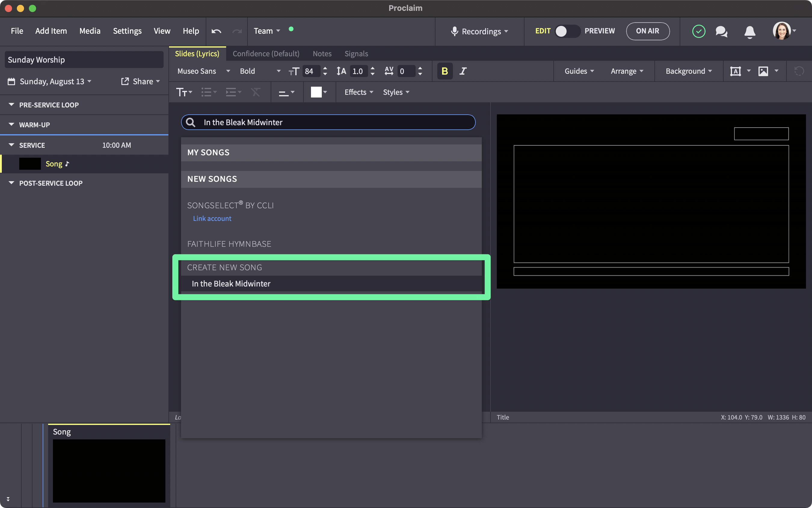Increase font size with stepper arrows
This screenshot has height=508, width=812.
click(x=324, y=68)
